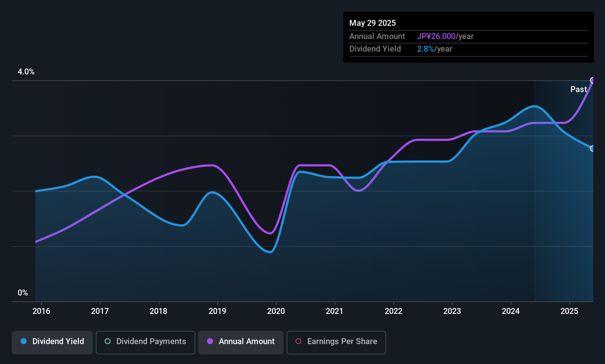The height and width of the screenshot is (364, 605).
Task: Click the JP¥26.000/year value in the tooltip
Action: coord(445,36)
